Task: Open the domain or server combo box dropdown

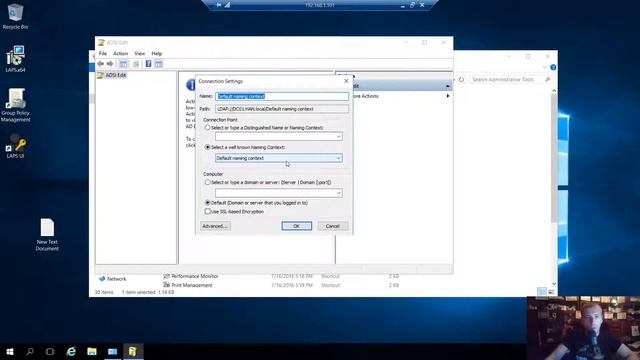Action: point(339,193)
